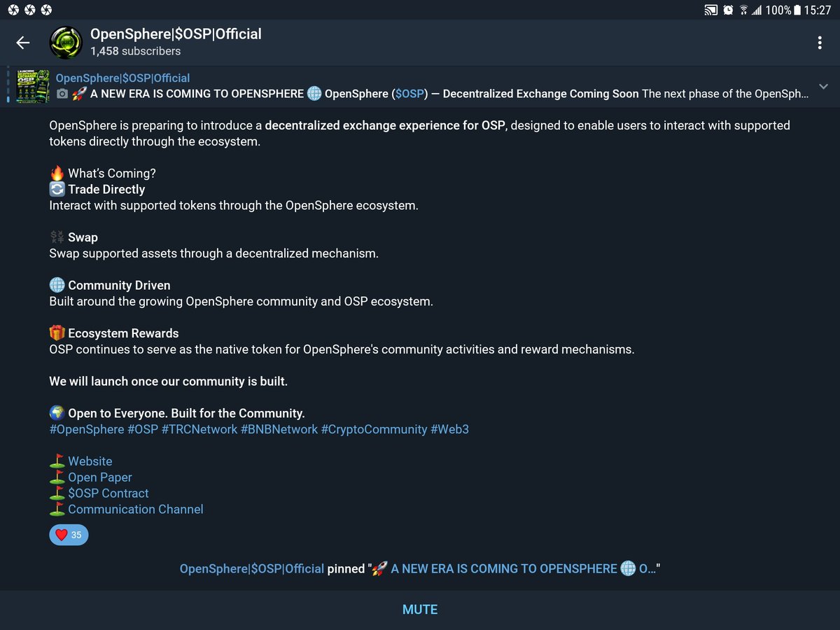
Task: Tap the #Web3 hashtag
Action: point(449,429)
